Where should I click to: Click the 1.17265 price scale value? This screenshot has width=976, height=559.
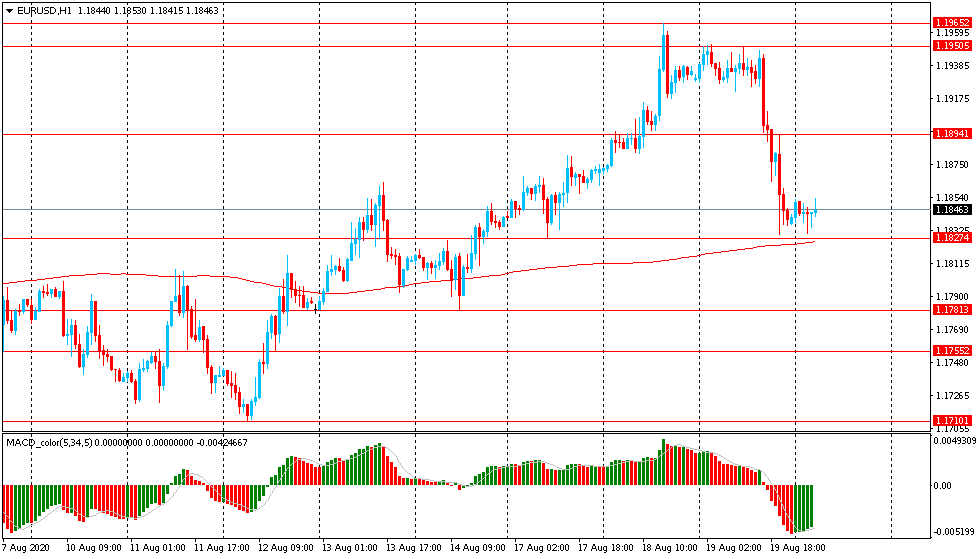[x=952, y=395]
